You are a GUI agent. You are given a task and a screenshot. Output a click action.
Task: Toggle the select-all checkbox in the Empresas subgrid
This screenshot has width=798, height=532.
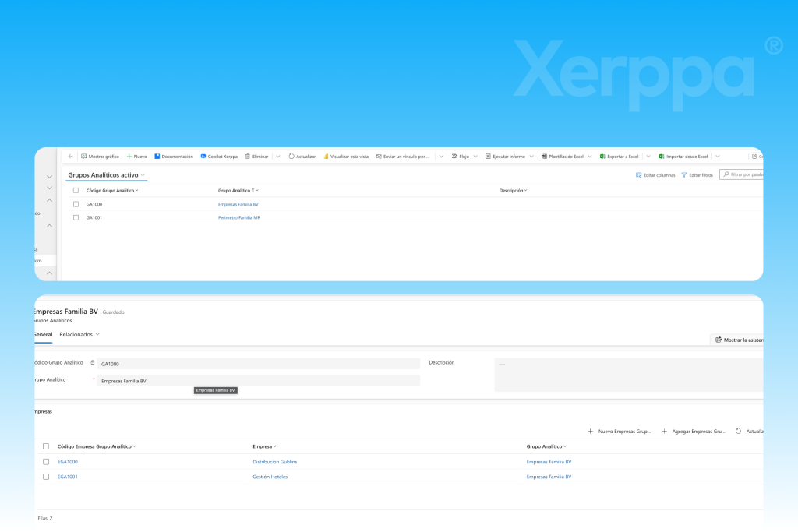[x=46, y=446]
